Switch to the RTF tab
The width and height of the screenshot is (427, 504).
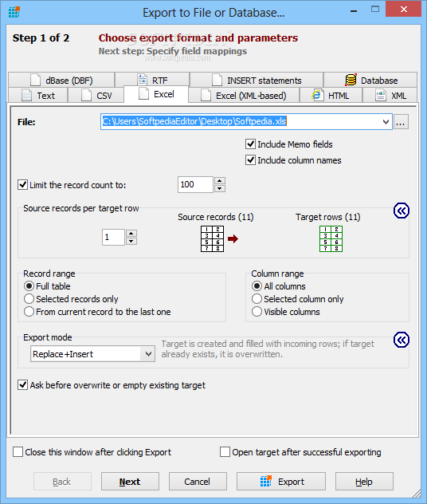152,80
